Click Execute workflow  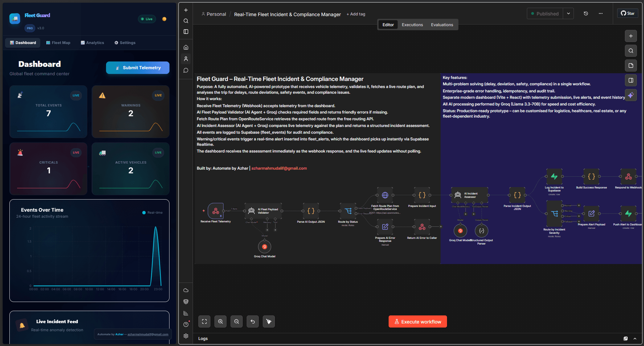coord(418,321)
